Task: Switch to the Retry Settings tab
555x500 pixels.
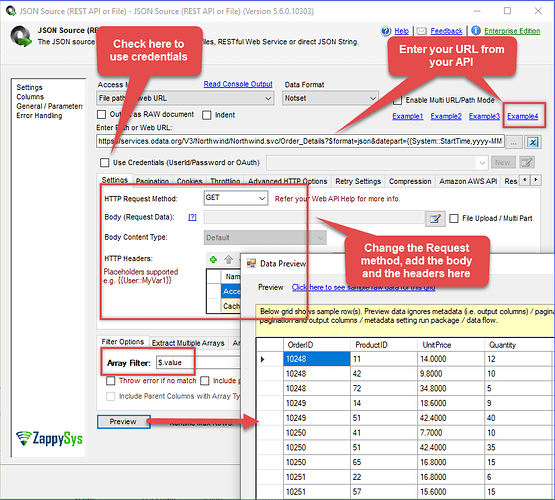Action: click(x=358, y=181)
